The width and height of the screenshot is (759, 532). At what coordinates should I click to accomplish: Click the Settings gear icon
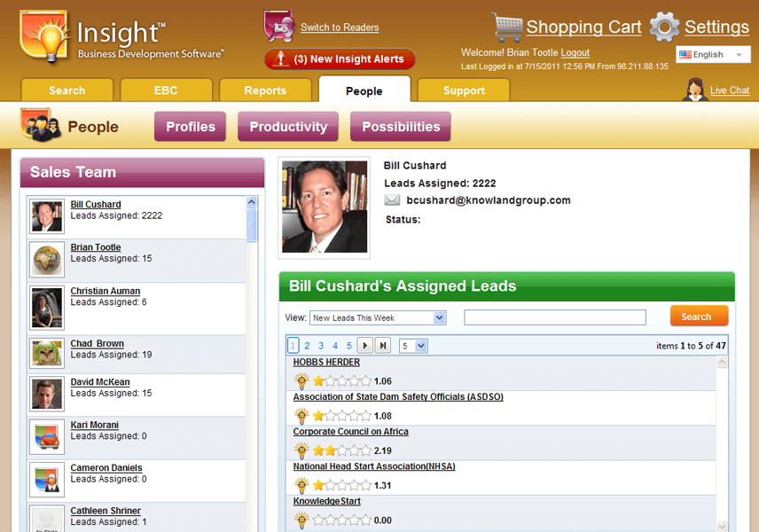[665, 27]
